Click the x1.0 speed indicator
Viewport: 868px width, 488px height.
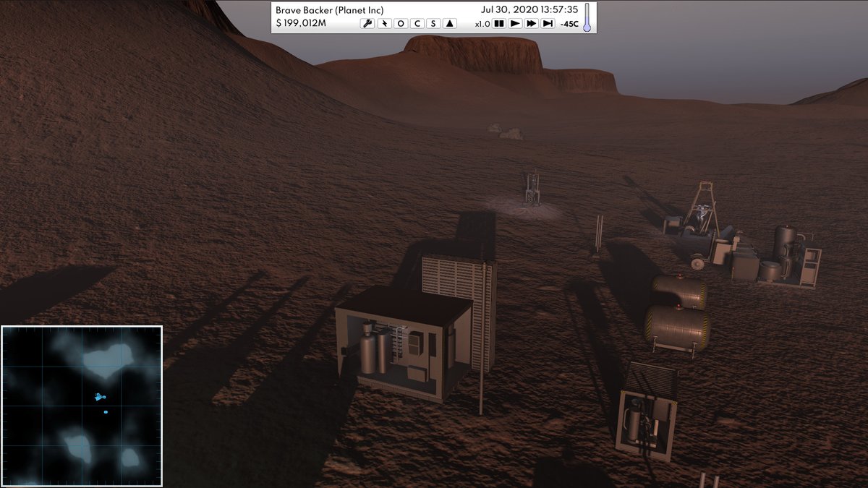(x=481, y=22)
